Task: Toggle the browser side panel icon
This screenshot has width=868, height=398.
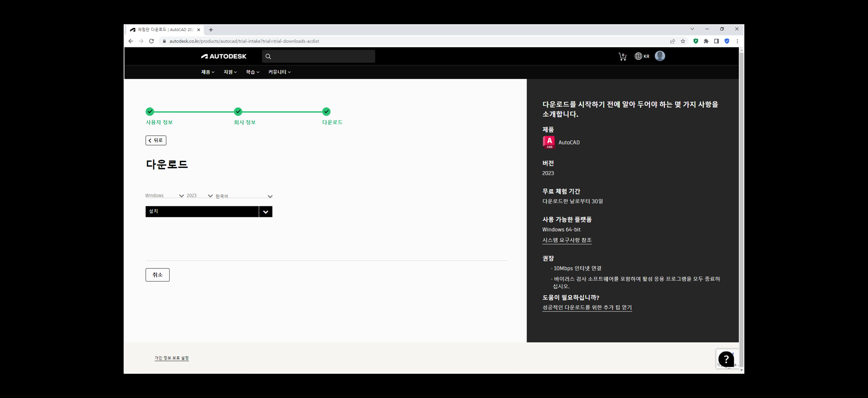Action: [716, 41]
